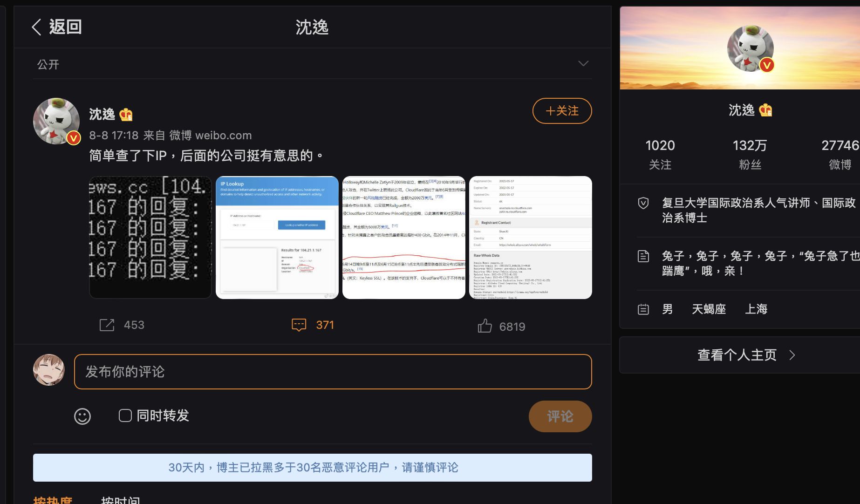The image size is (860, 504).
Task: Click the gold crown badge beside post author name
Action: coord(126,114)
